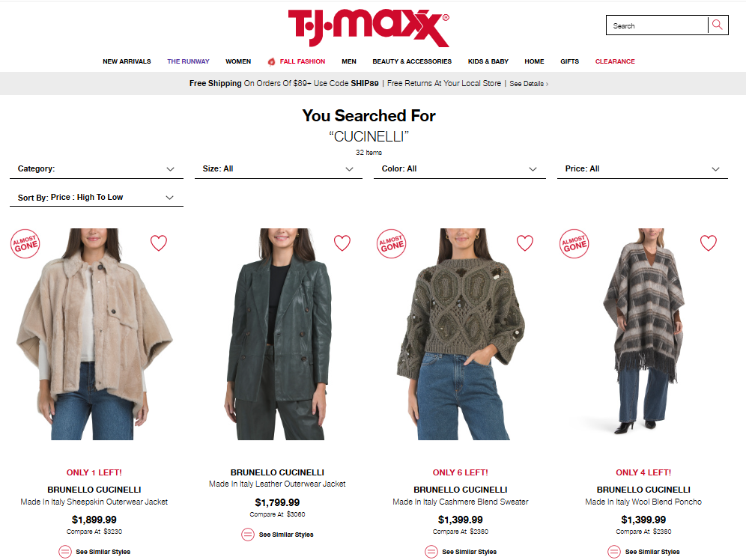Favorite the Cashmere Blend Sweater heart

point(525,243)
